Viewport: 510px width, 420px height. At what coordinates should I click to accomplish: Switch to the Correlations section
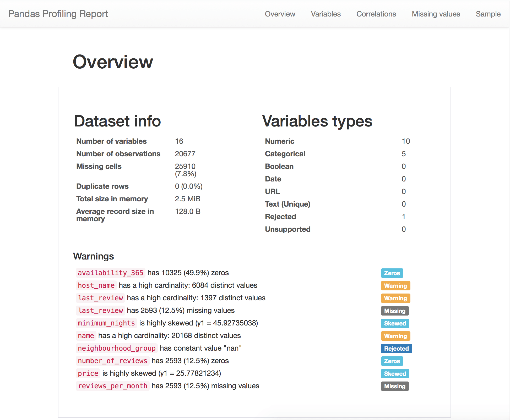point(376,14)
